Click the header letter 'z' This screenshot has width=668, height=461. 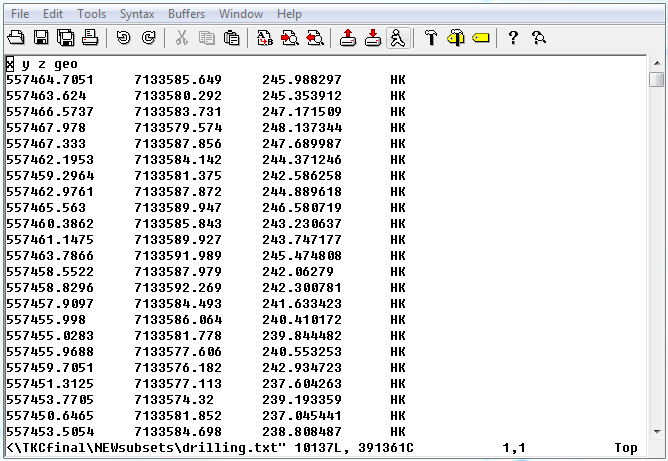[x=42, y=64]
